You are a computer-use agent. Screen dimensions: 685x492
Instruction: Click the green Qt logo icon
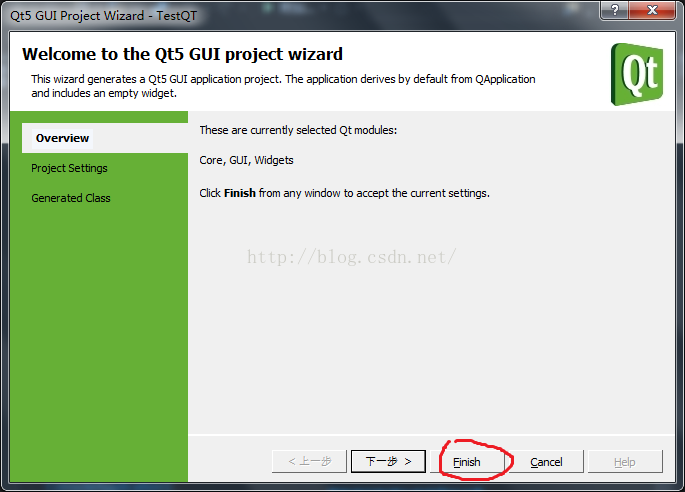(637, 74)
